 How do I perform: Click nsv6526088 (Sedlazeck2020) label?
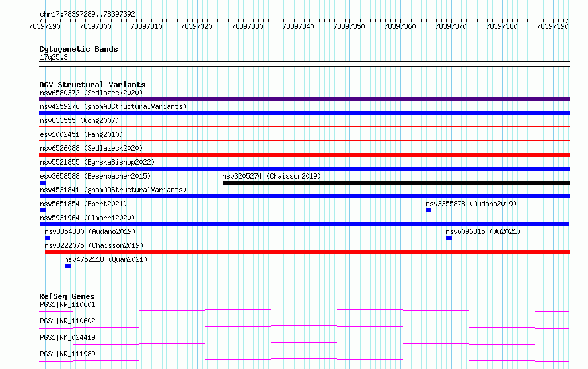pyautogui.click(x=91, y=148)
